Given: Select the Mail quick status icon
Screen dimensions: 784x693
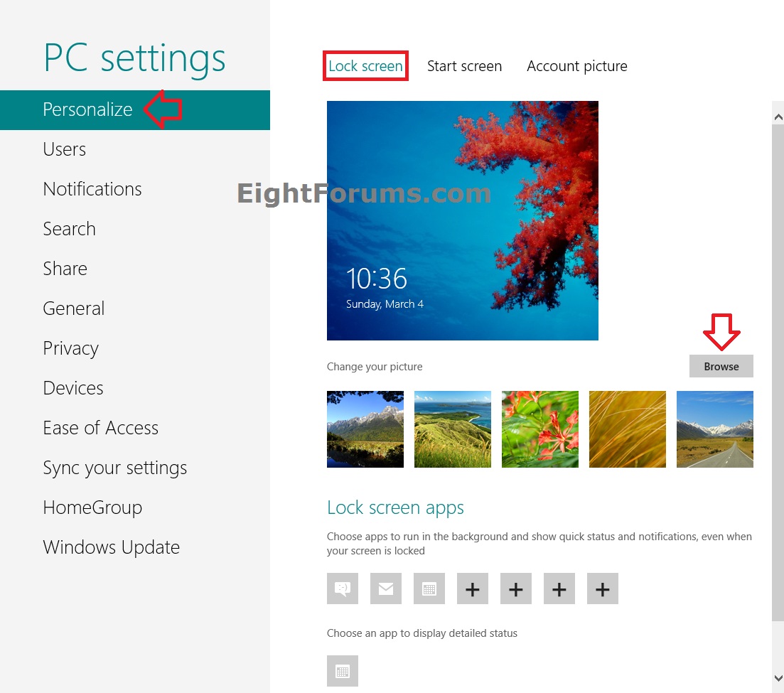Looking at the screenshot, I should pos(386,589).
